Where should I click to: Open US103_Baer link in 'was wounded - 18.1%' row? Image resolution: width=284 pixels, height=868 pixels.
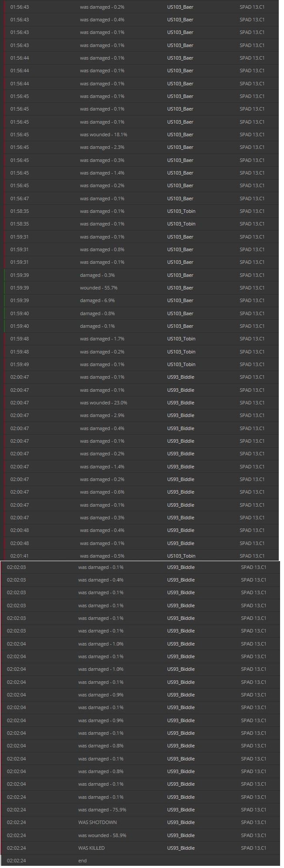pyautogui.click(x=180, y=135)
